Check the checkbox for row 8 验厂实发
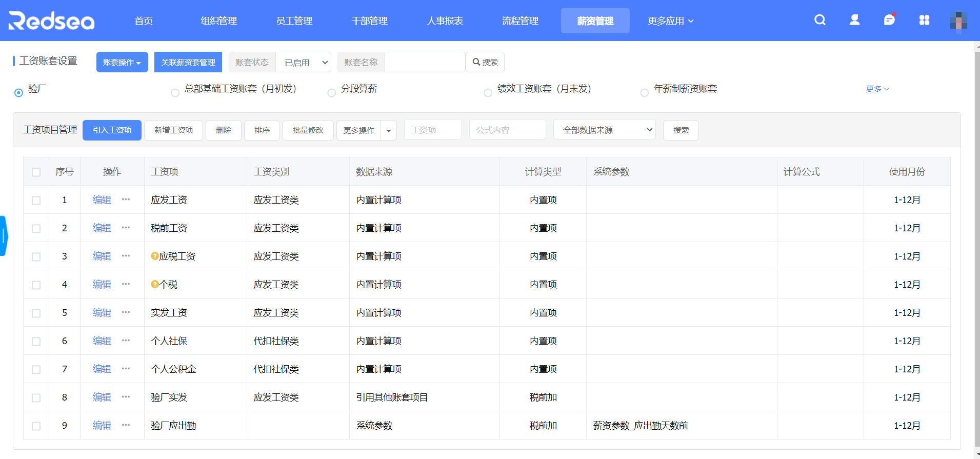The height and width of the screenshot is (459, 980). pos(36,397)
